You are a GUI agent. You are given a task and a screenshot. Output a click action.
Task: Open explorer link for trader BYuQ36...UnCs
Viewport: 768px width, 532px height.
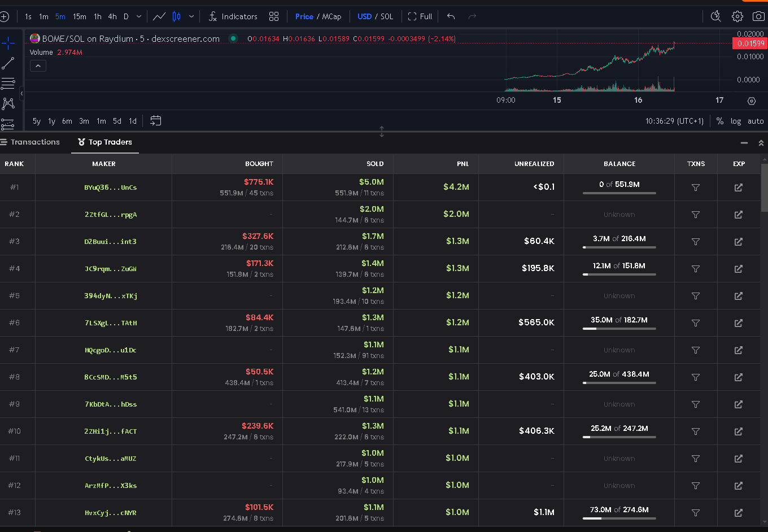pos(738,187)
